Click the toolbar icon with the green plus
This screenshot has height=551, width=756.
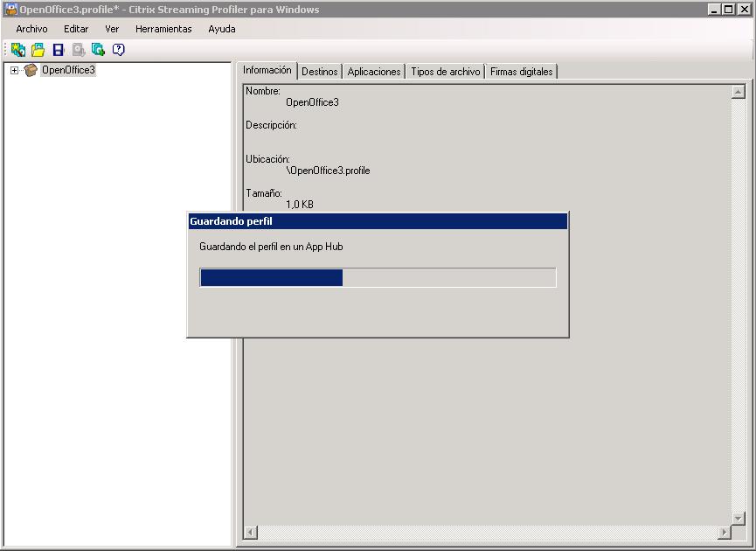click(x=99, y=49)
